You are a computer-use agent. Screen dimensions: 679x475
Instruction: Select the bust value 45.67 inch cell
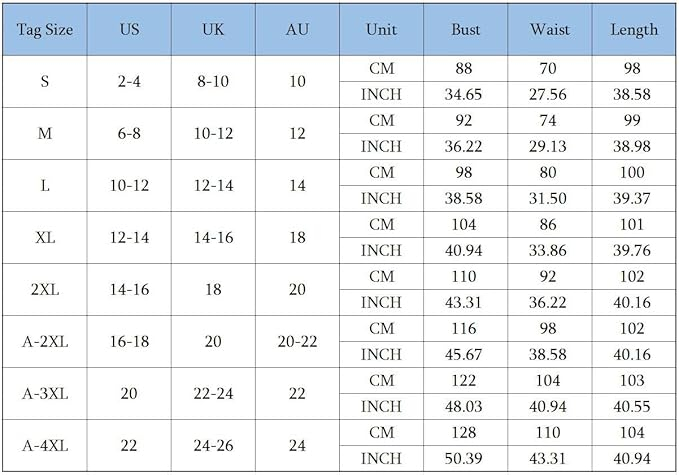[465, 354]
